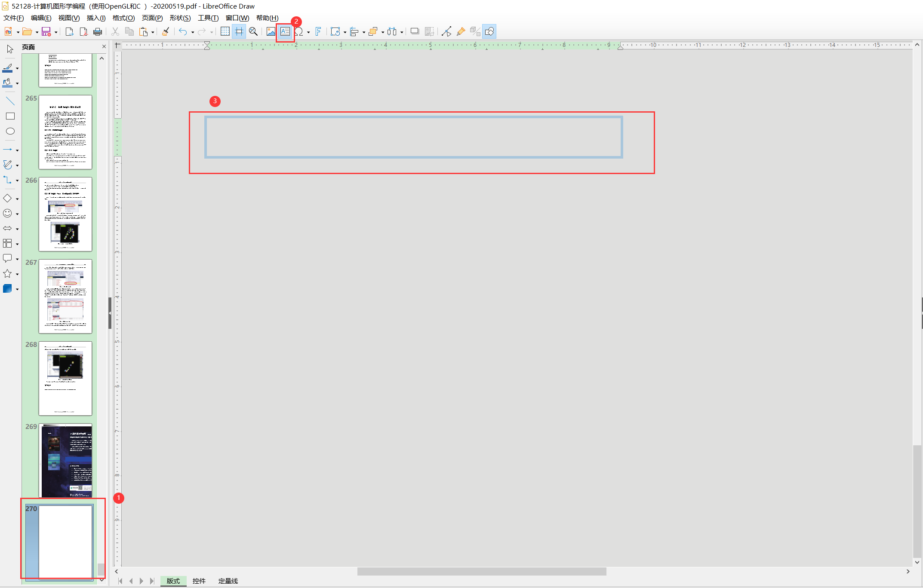Select page 269 thumbnail
The width and height of the screenshot is (923, 588).
tap(65, 461)
